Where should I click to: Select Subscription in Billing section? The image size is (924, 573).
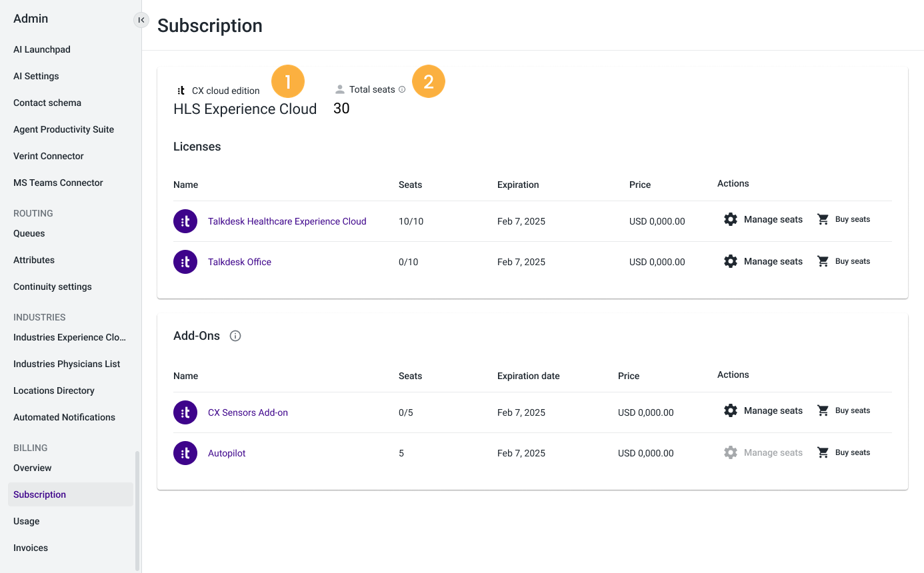(71, 494)
